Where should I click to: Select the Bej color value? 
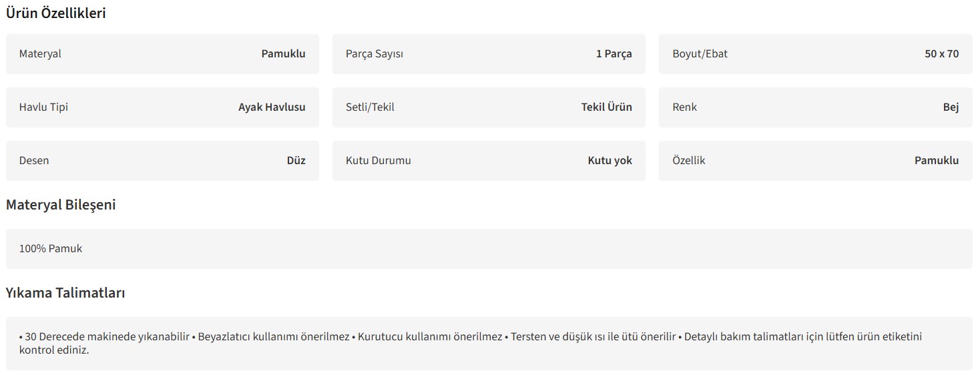[951, 107]
